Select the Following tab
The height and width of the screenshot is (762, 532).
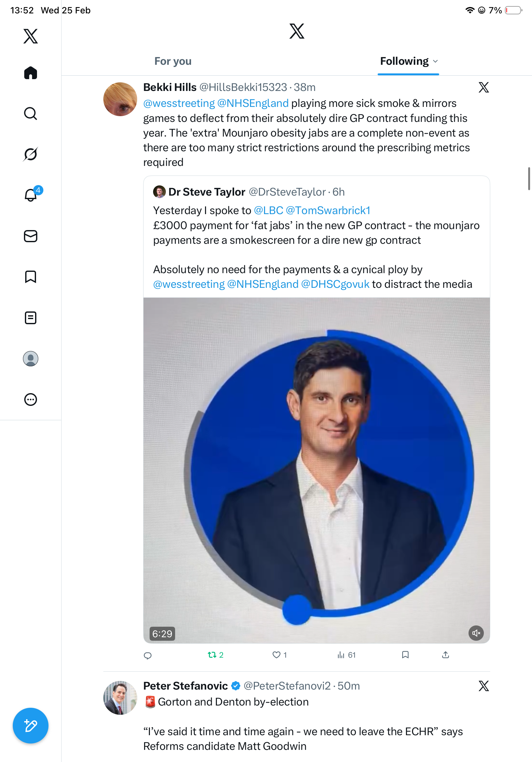(404, 61)
